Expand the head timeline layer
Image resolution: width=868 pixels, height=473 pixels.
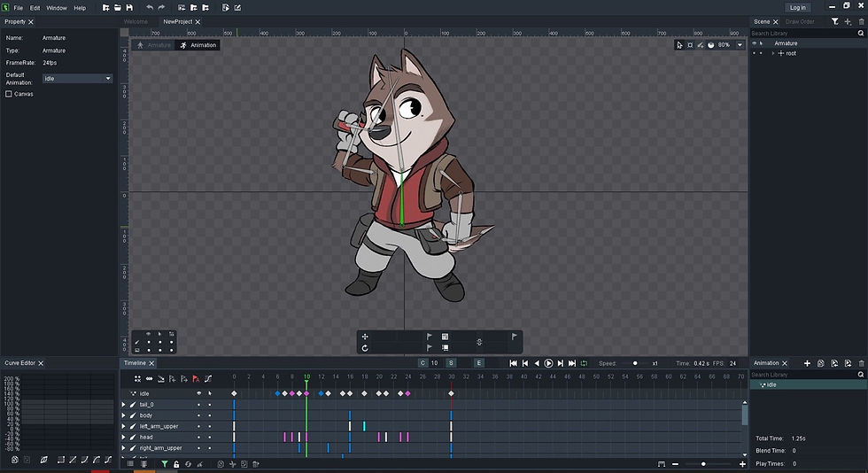click(x=123, y=438)
